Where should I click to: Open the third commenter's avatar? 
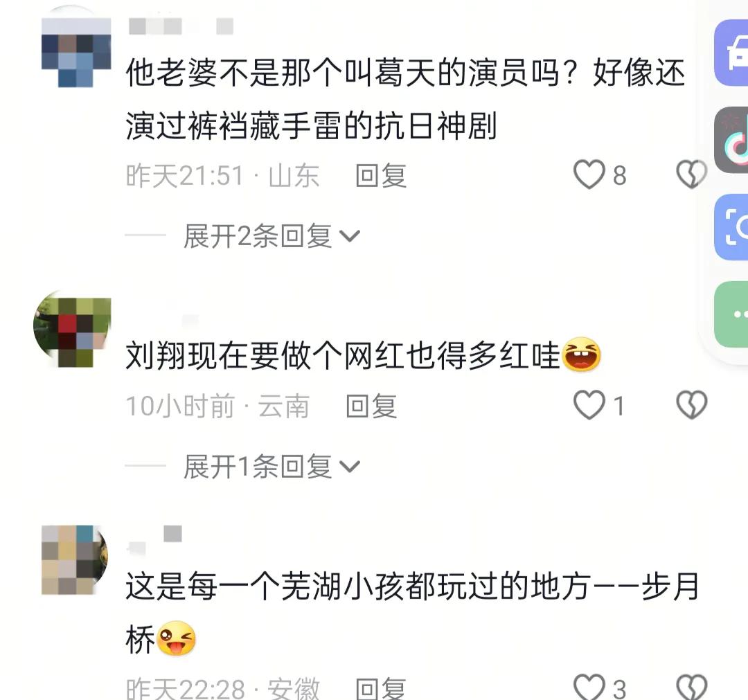74,560
